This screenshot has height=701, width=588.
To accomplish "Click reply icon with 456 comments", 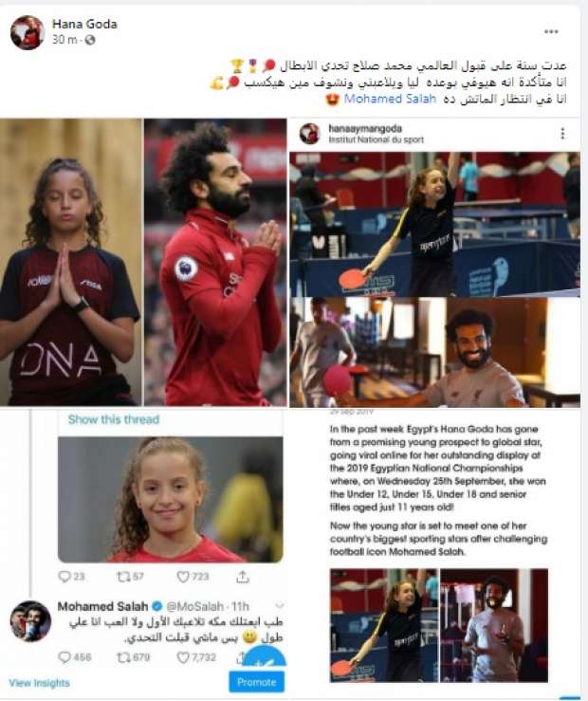I will click(x=64, y=657).
